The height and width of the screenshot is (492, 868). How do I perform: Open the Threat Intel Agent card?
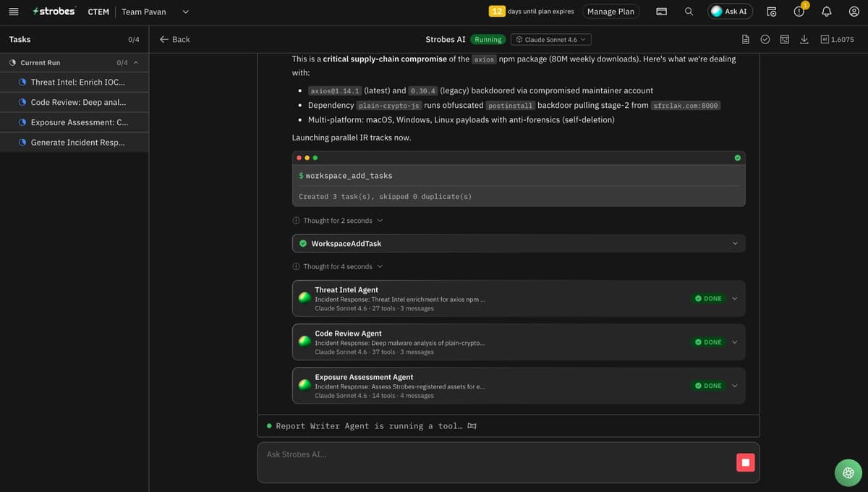(519, 299)
